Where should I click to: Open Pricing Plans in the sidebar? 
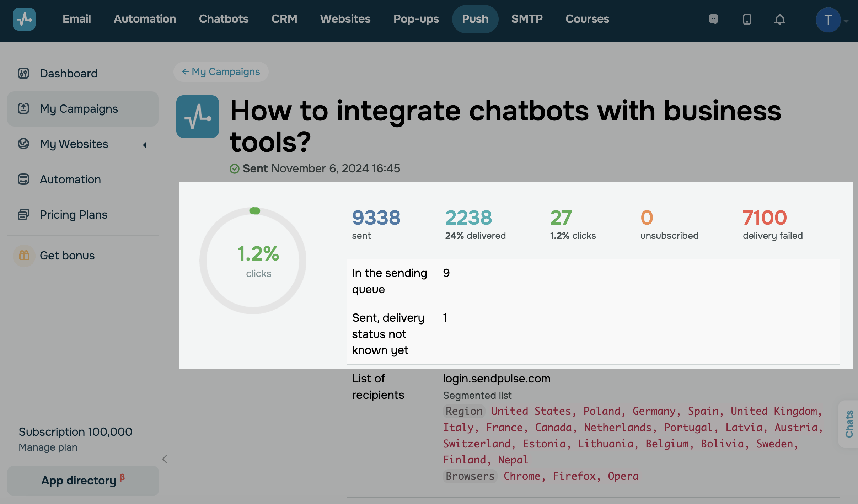[x=74, y=214]
